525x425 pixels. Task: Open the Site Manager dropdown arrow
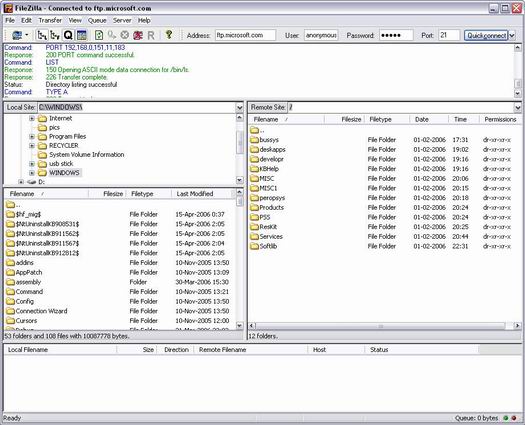[26, 35]
